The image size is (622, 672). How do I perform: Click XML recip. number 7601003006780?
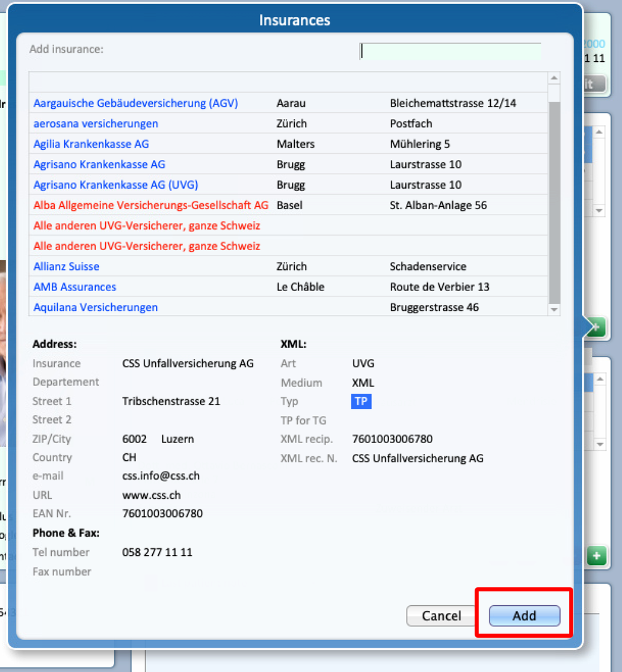pos(392,439)
